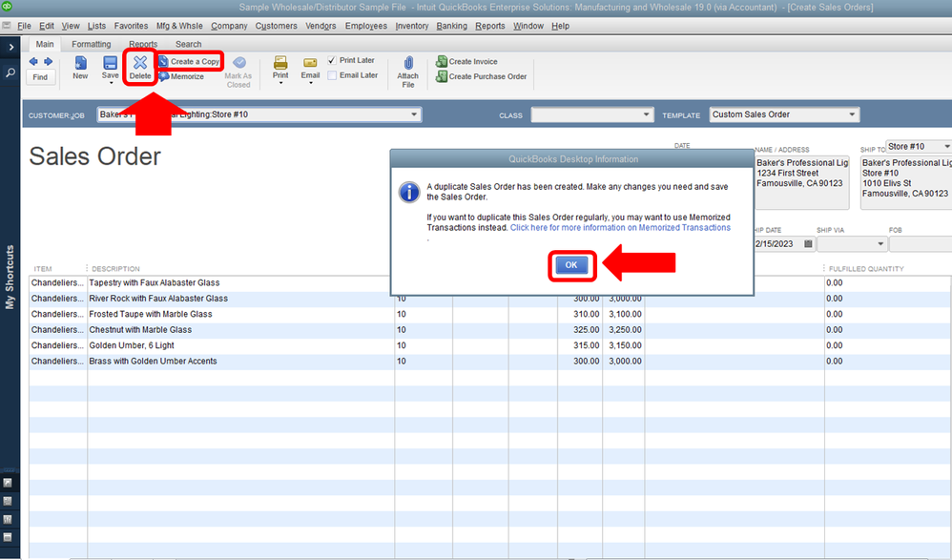Viewport: 952px width, 560px height.
Task: Click the 3,250.00 amount cell
Action: 624,330
